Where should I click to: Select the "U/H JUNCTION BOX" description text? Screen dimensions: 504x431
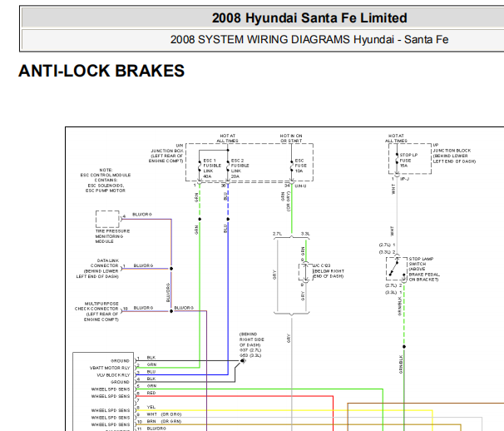[166, 153]
